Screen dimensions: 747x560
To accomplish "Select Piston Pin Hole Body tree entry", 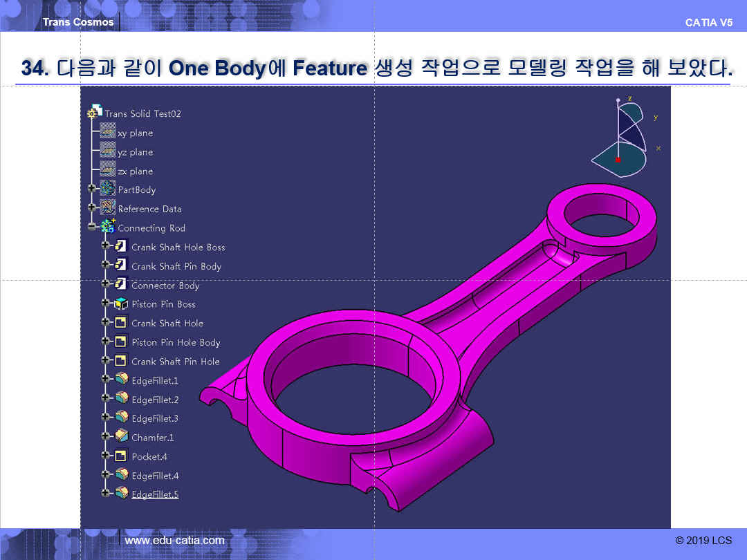I will pyautogui.click(x=176, y=342).
